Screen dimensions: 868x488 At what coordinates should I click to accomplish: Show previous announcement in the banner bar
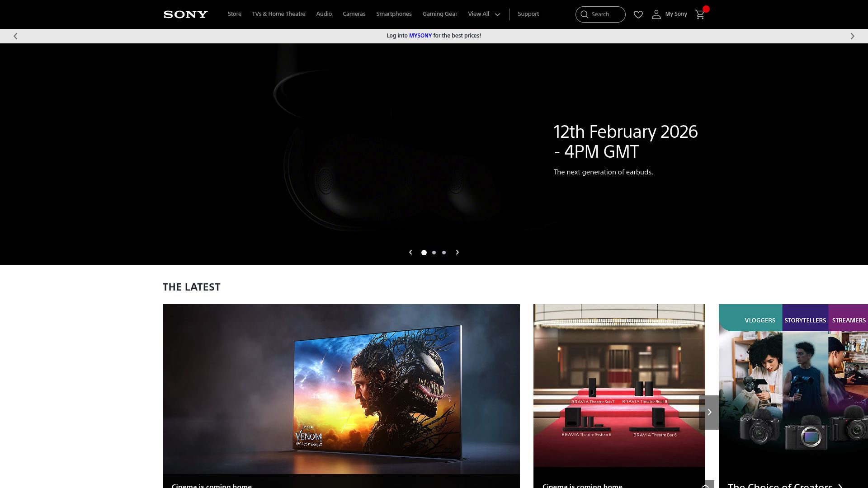pos(15,36)
